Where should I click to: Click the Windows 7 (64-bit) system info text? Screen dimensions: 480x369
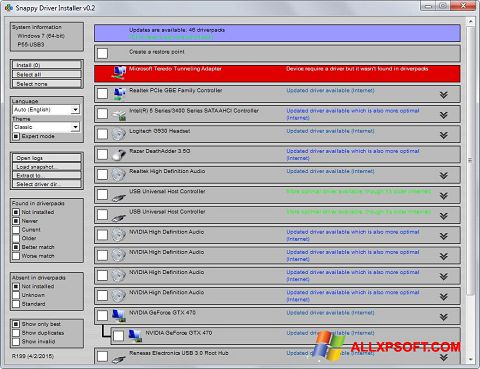[x=41, y=36]
